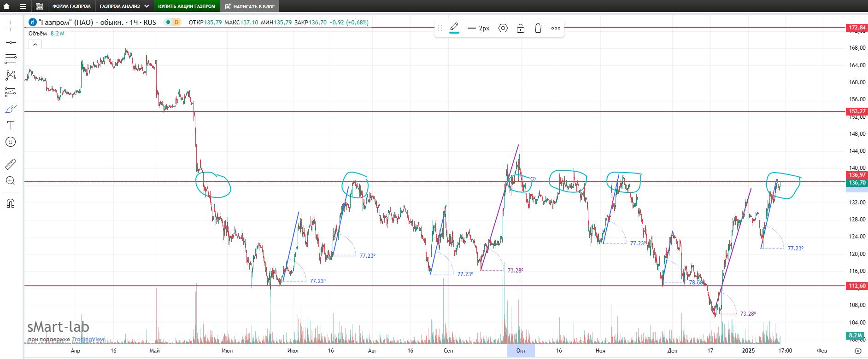Screen dimensions: 868x359
Task: Activate the brush drawing tool
Action: (x=11, y=109)
